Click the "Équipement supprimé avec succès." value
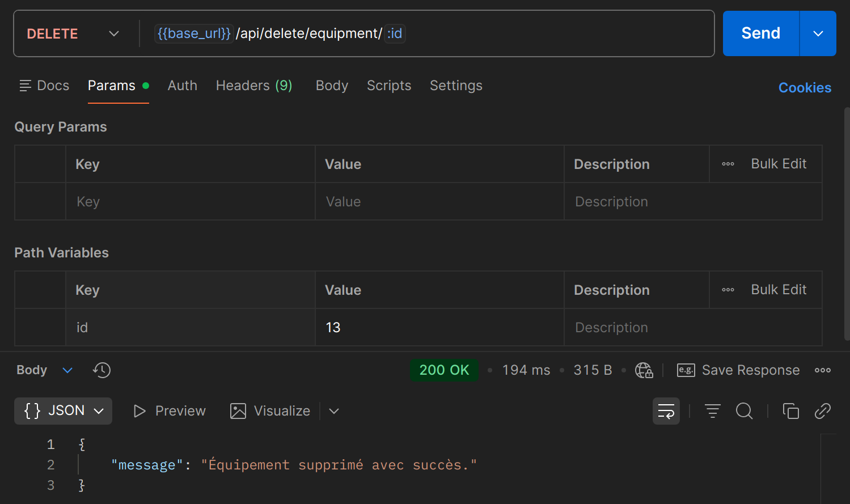 [x=339, y=465]
